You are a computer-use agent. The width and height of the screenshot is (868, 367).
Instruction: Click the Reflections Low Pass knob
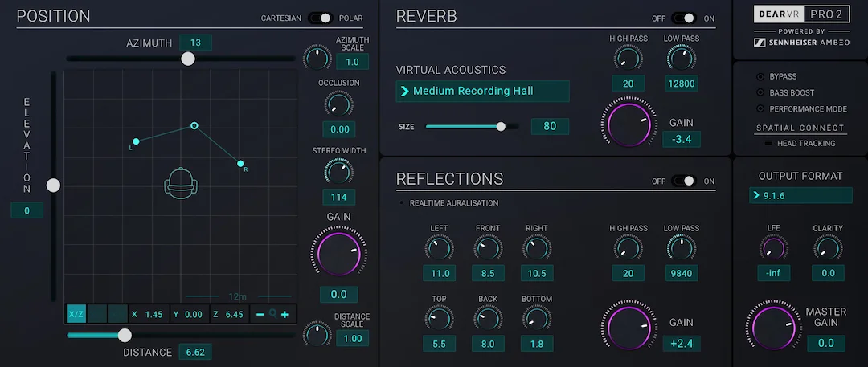[682, 247]
